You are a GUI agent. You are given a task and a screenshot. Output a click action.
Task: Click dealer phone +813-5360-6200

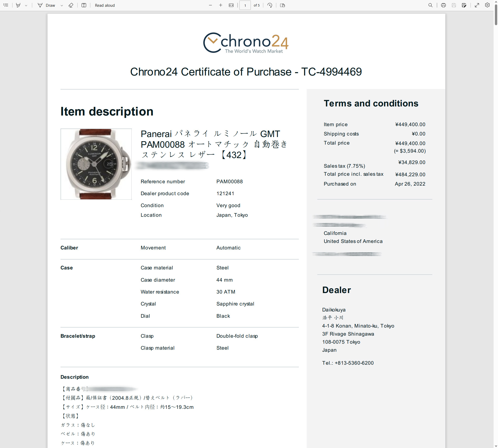354,363
